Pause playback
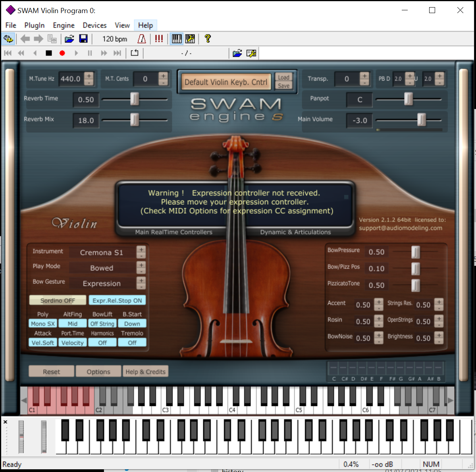The image size is (476, 472). tap(90, 54)
